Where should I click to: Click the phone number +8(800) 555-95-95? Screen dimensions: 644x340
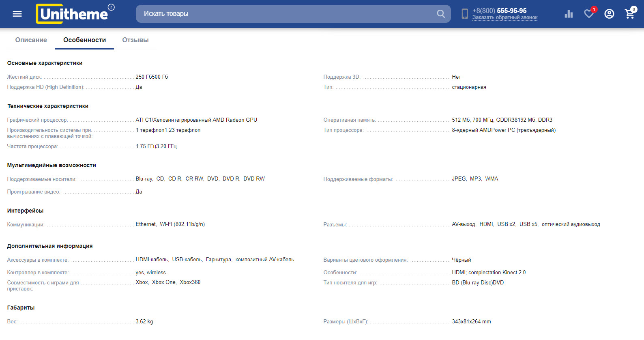click(500, 11)
